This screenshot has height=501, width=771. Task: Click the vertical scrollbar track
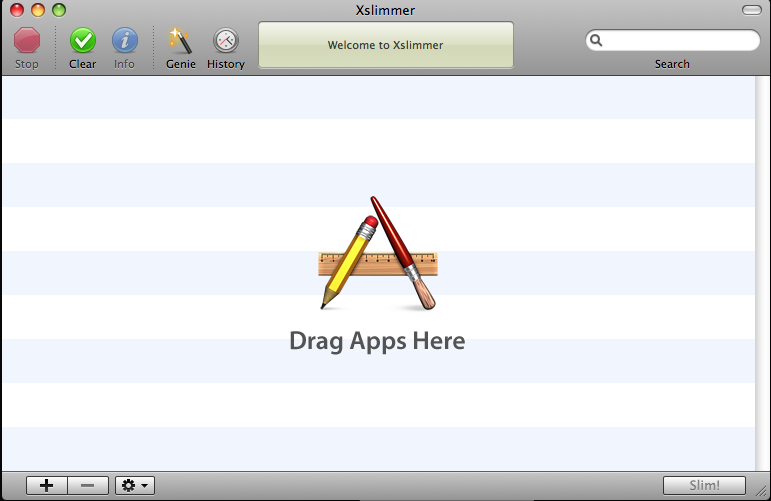(x=763, y=273)
